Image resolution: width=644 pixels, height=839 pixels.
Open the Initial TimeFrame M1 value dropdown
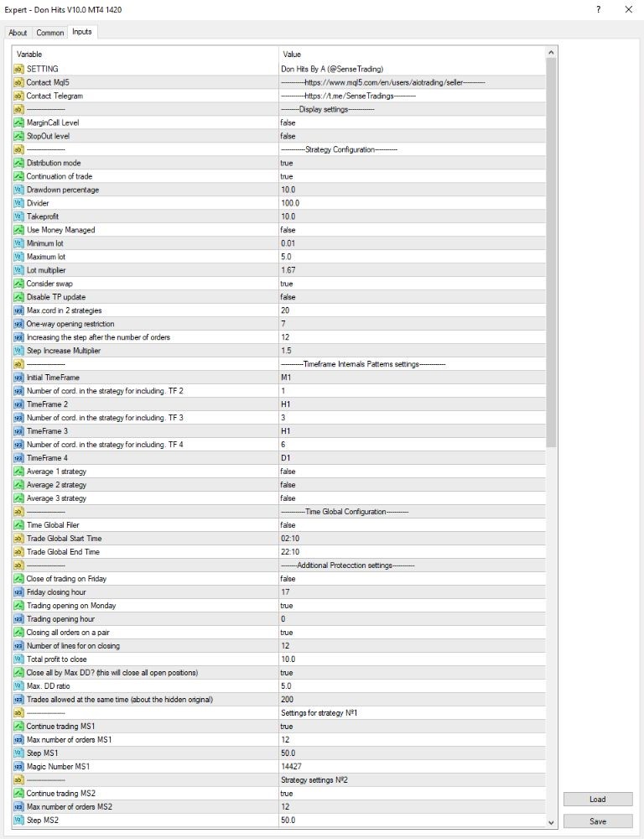click(412, 378)
